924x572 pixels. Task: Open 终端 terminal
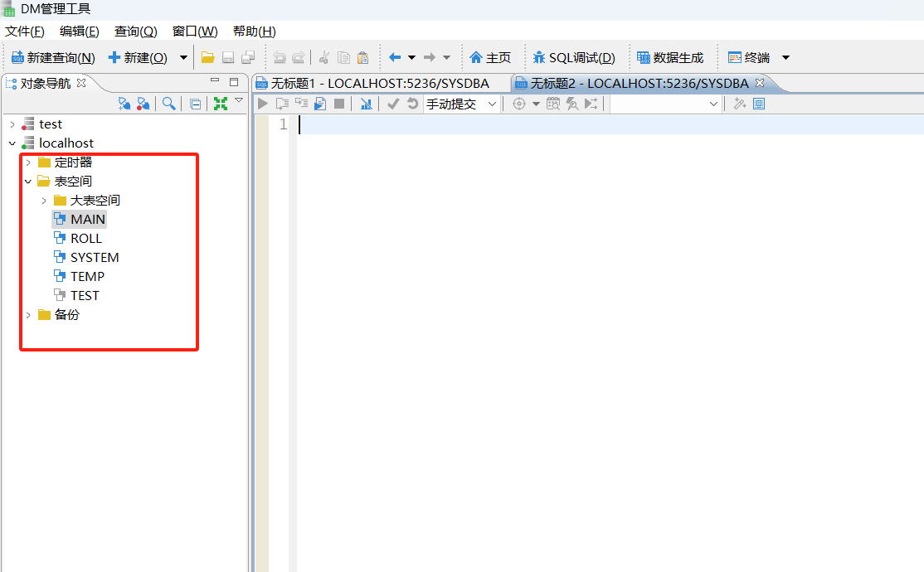[x=749, y=58]
